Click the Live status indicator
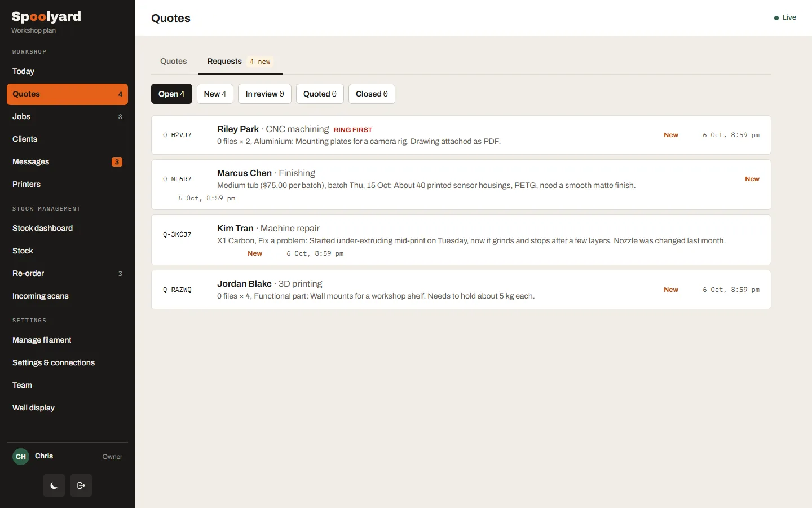Viewport: 812px width, 508px height. 785,17
